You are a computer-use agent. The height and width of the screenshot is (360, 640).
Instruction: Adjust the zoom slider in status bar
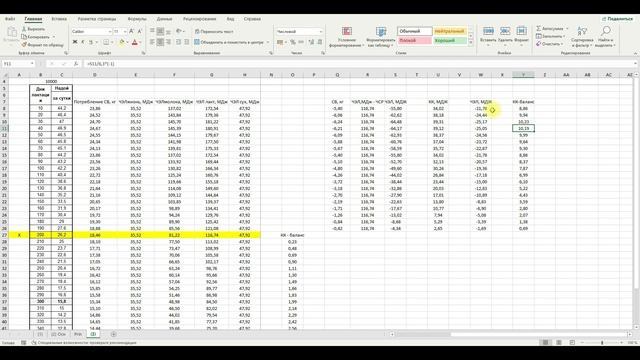(x=602, y=342)
